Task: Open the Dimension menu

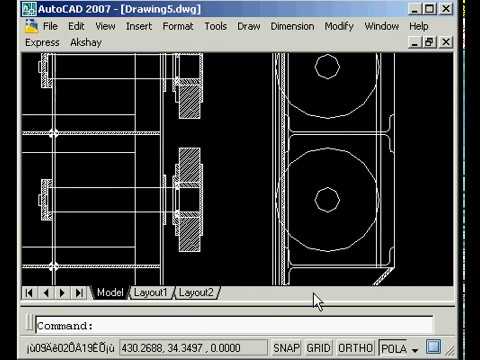Action: click(292, 26)
